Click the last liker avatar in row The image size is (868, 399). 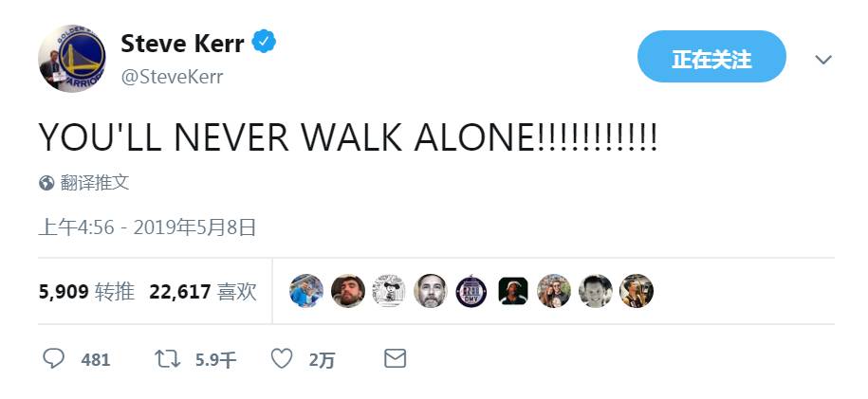pos(637,291)
